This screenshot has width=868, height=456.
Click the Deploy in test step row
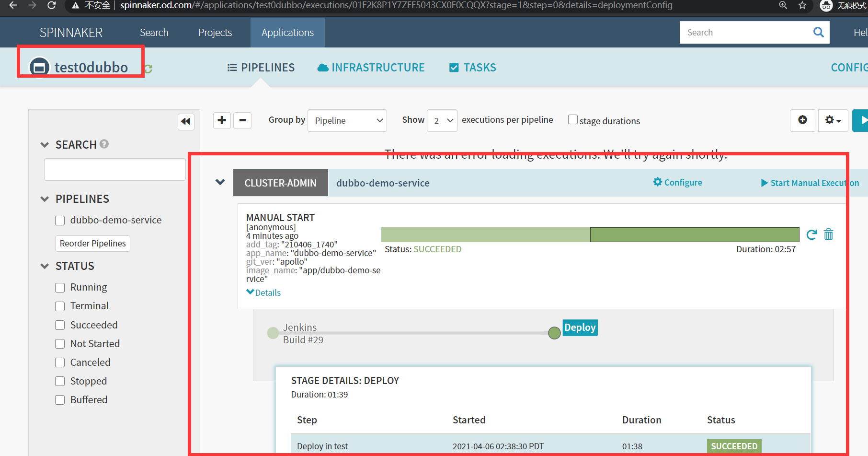pyautogui.click(x=550, y=446)
